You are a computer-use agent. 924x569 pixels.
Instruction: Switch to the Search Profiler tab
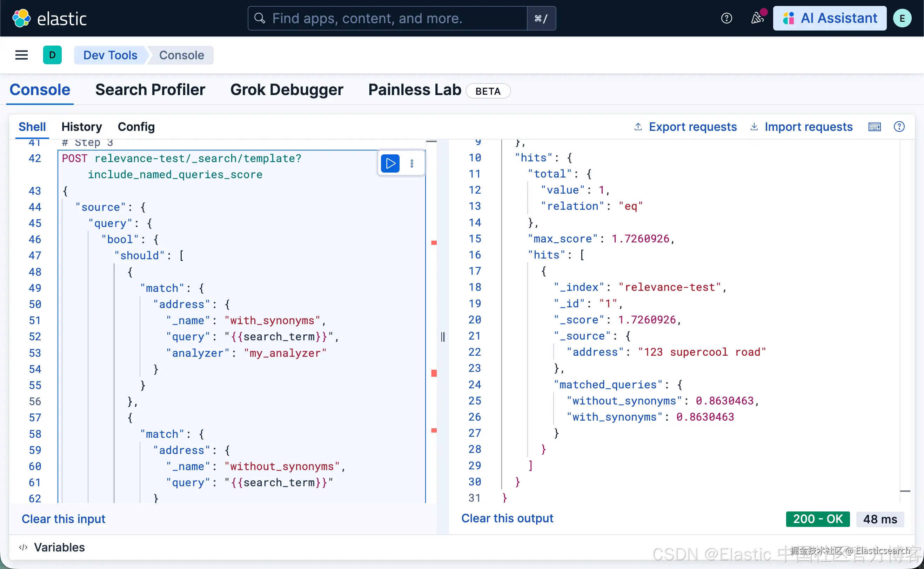coord(150,90)
